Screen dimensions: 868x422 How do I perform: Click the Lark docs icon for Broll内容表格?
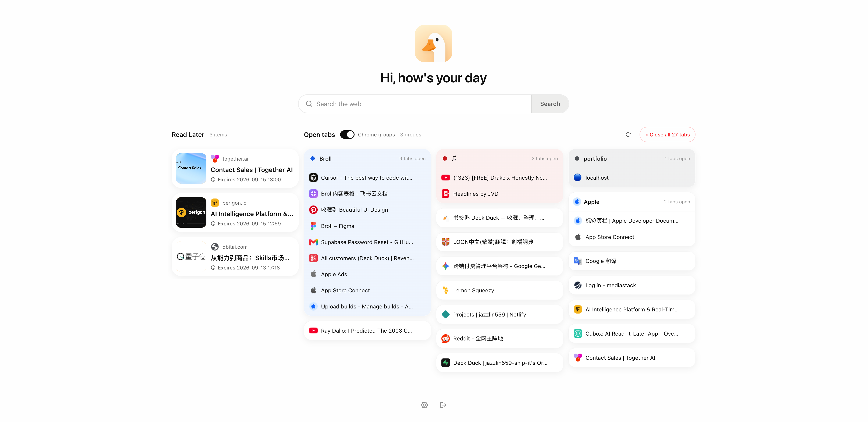pos(313,194)
